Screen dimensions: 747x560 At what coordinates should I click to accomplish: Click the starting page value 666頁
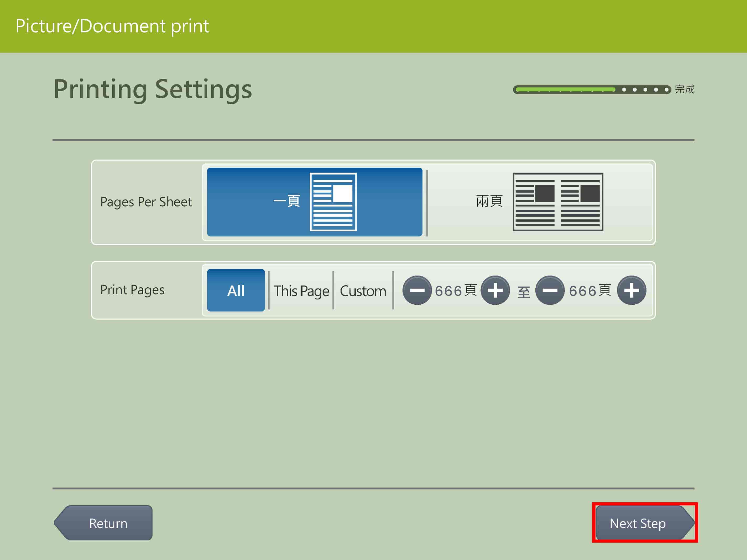(456, 291)
